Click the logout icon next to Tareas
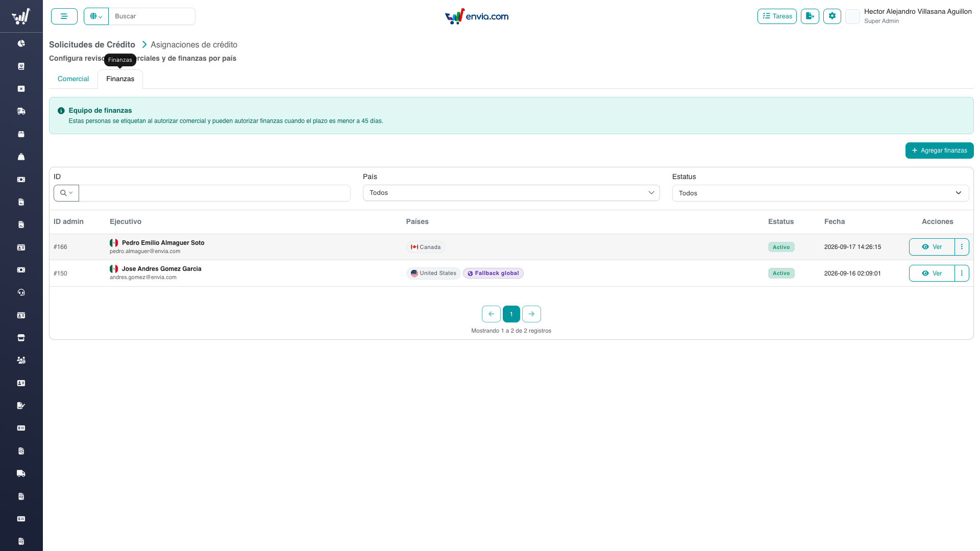 click(810, 16)
